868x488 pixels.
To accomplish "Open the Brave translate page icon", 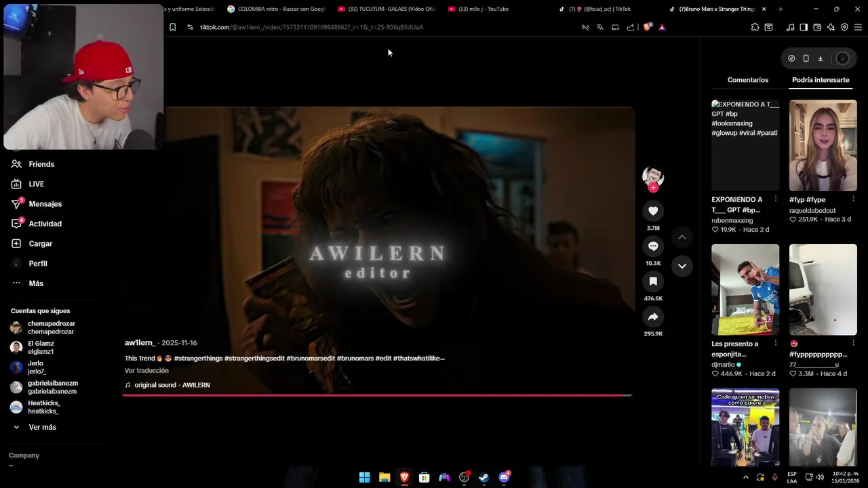I will pos(599,27).
